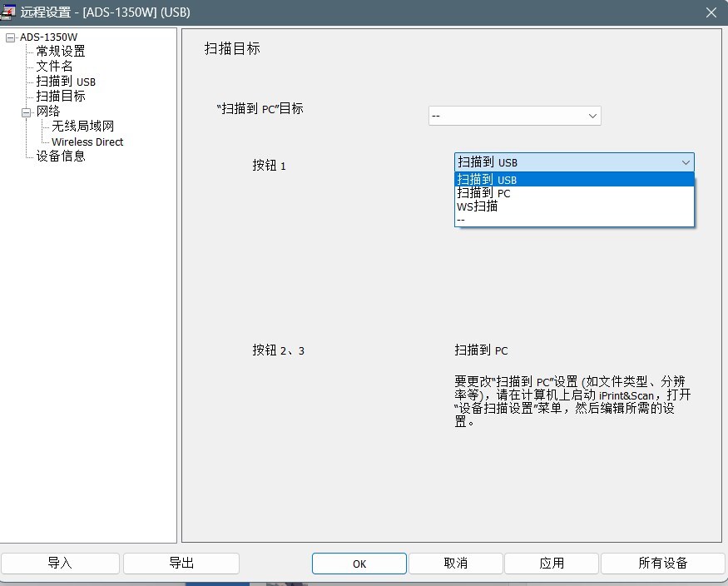Screen dimensions: 728x586
Task: Click the 所有设备 button
Action: click(662, 564)
